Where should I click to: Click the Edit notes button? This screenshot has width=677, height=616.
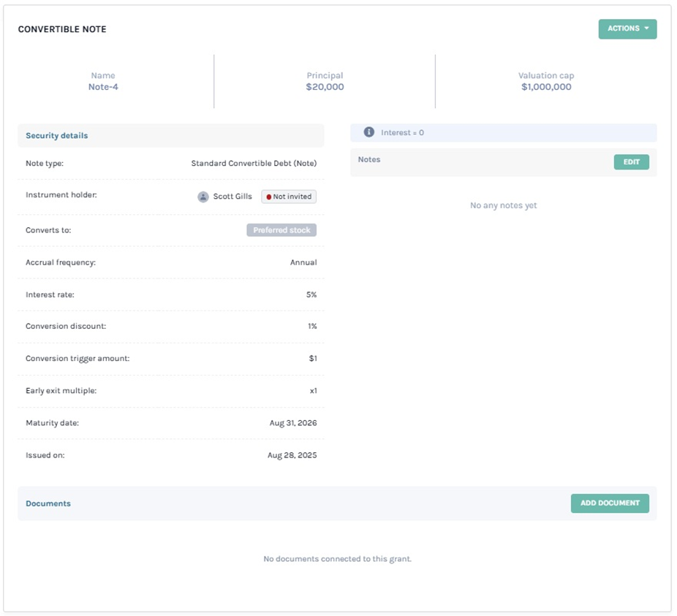(x=631, y=162)
